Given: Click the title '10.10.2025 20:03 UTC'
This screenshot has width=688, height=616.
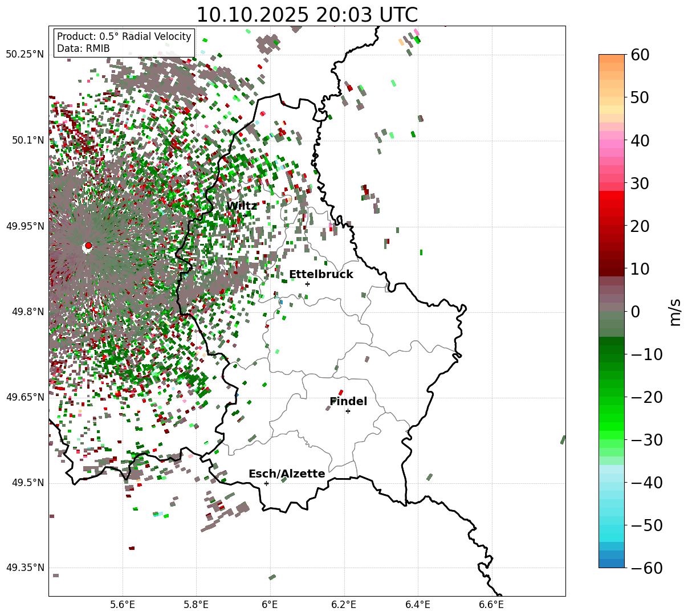Looking at the screenshot, I should point(307,15).
